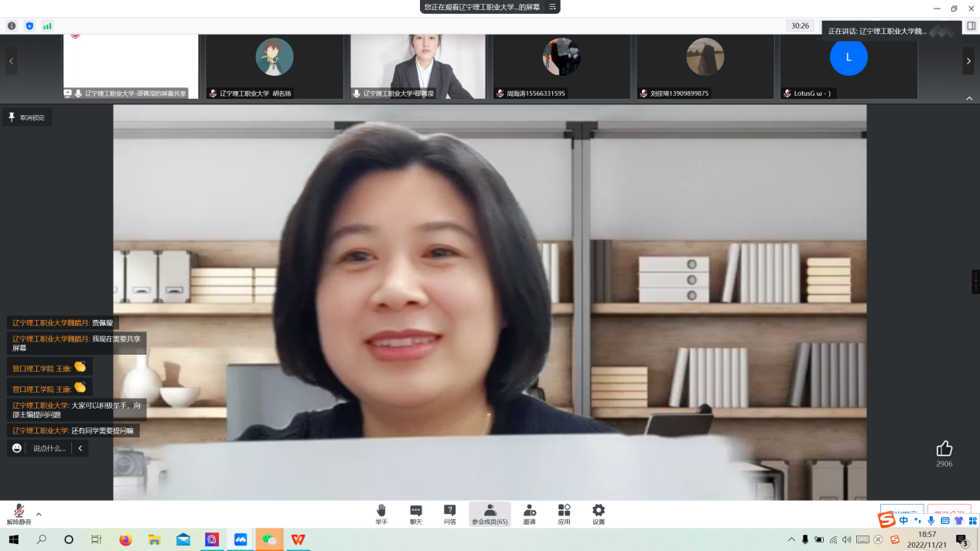The width and height of the screenshot is (980, 551).
Task: Open Participants (参会成员) list
Action: pos(490,513)
